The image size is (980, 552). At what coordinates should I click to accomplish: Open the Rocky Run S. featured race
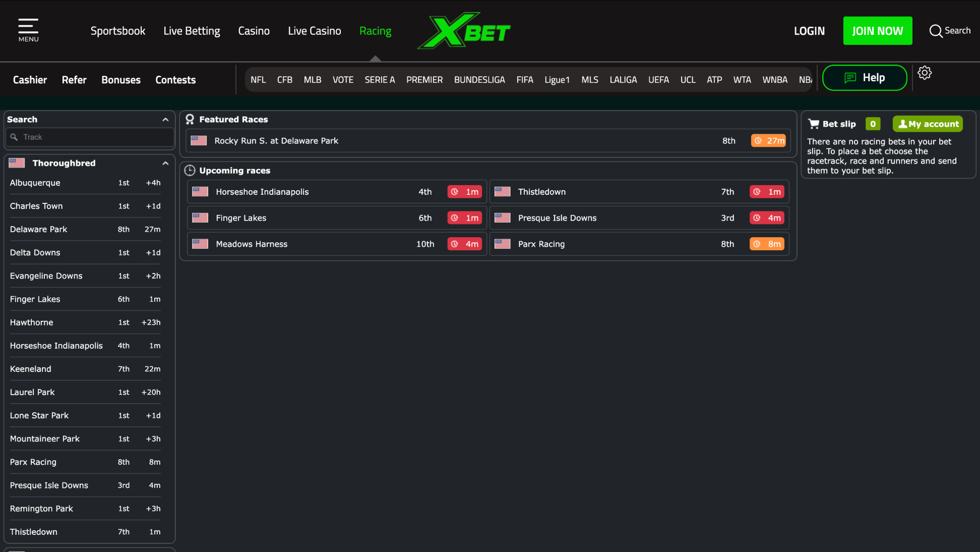click(x=277, y=141)
